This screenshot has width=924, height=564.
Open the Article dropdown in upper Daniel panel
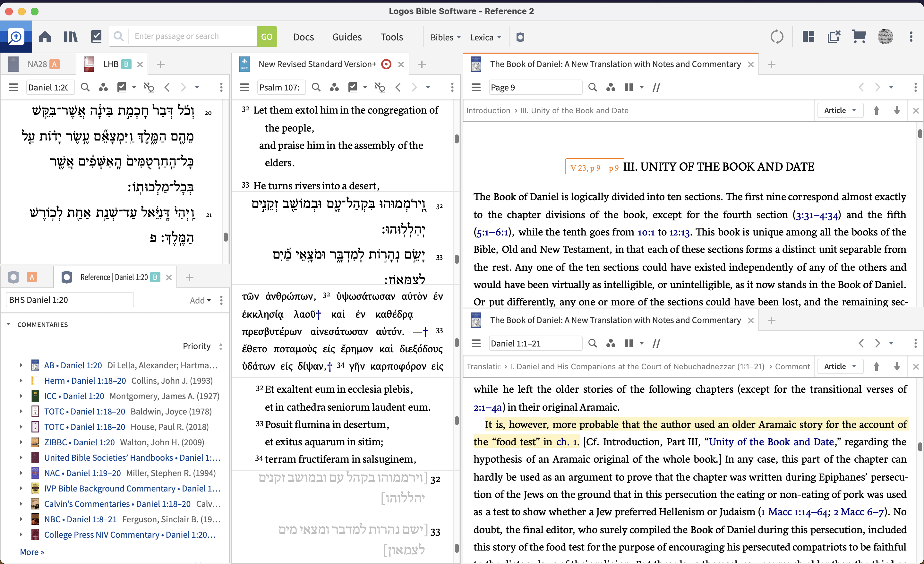click(840, 110)
